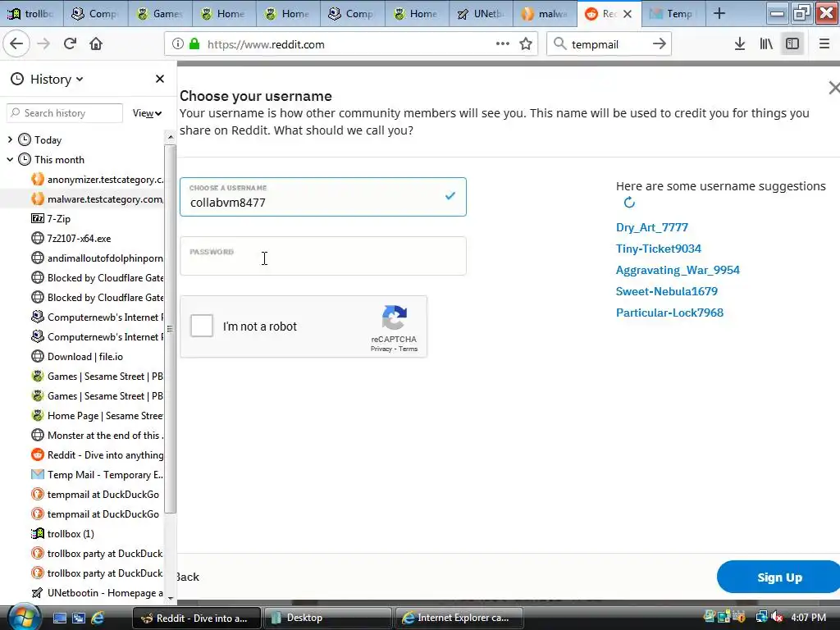This screenshot has width=840, height=630.
Task: Open a new tab with the plus button
Action: point(719,13)
